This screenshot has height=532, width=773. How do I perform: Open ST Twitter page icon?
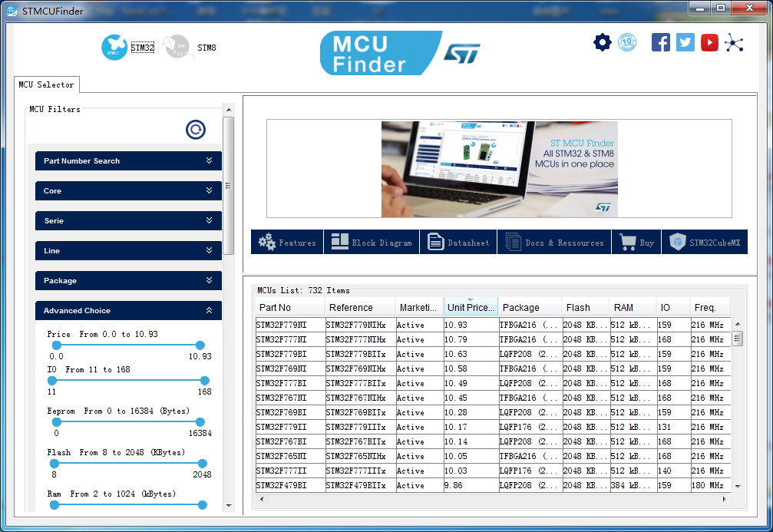pyautogui.click(x=685, y=42)
